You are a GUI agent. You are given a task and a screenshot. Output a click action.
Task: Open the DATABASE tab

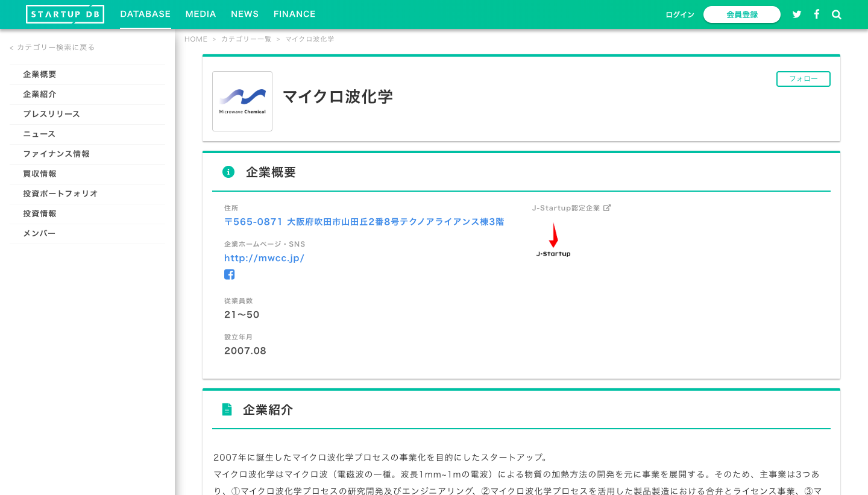[145, 14]
